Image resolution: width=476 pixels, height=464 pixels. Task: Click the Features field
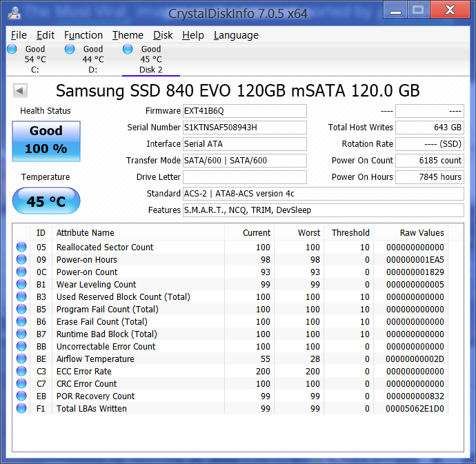[324, 210]
